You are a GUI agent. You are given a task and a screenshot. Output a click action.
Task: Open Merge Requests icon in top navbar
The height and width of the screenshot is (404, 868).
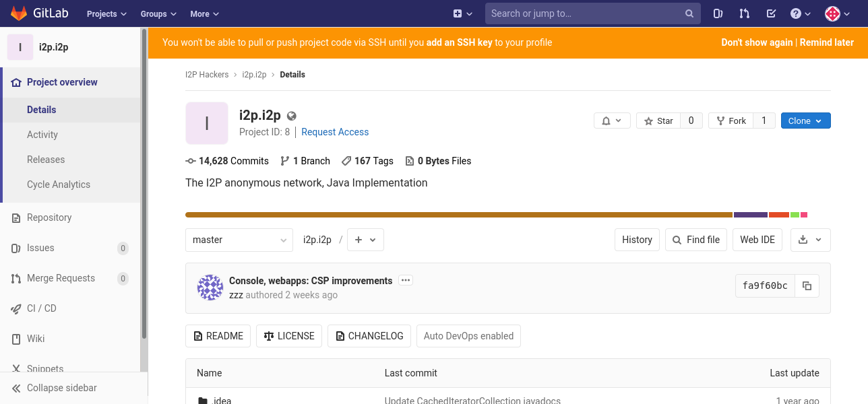[744, 13]
